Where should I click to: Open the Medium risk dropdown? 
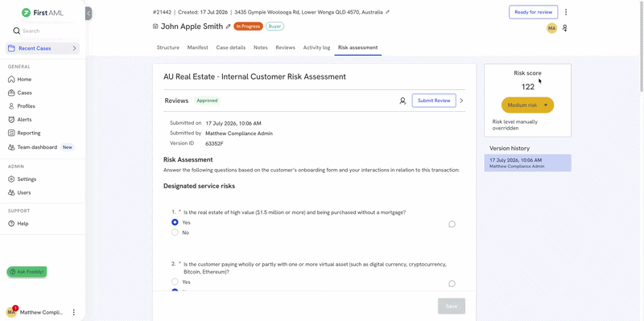[528, 105]
